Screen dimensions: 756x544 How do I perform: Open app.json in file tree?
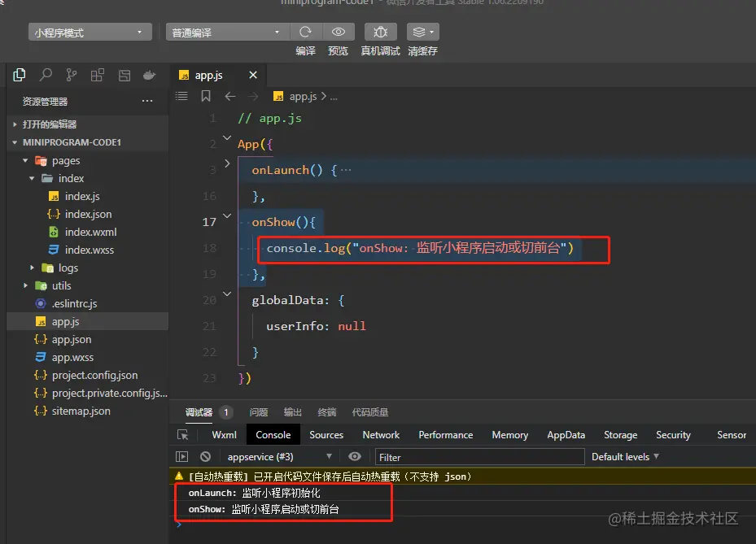coord(72,339)
